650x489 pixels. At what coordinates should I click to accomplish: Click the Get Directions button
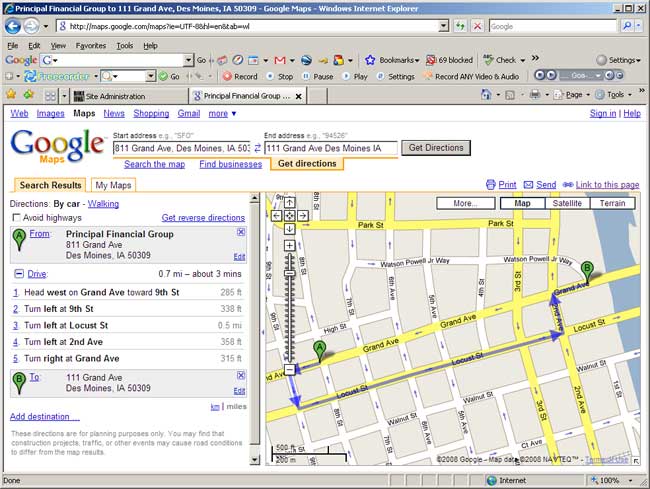tap(436, 148)
